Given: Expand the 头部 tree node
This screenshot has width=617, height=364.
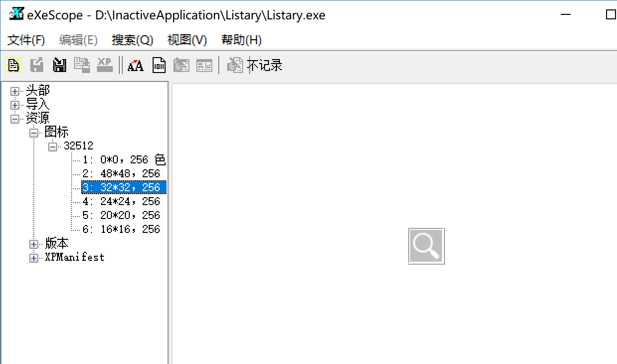Looking at the screenshot, I should [14, 90].
